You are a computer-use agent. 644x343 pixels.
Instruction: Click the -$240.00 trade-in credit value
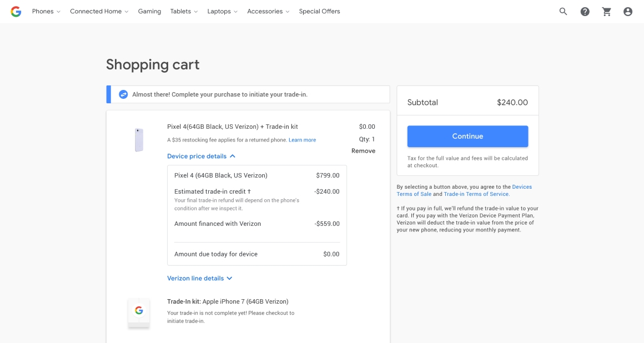pos(327,191)
